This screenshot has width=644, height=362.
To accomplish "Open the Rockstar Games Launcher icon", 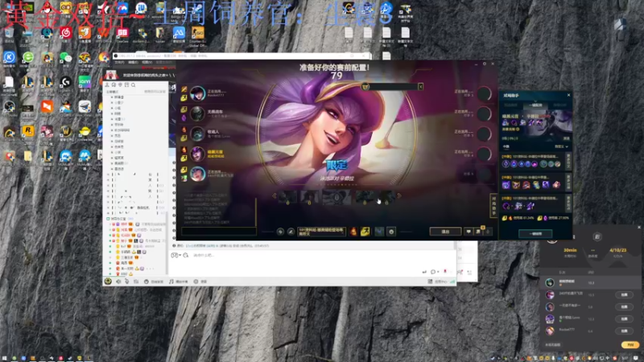I will 28,131.
